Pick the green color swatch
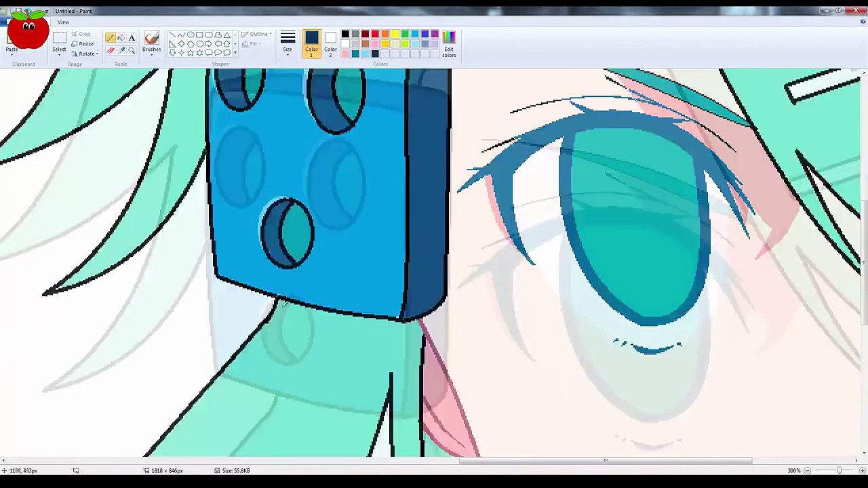 coord(405,34)
